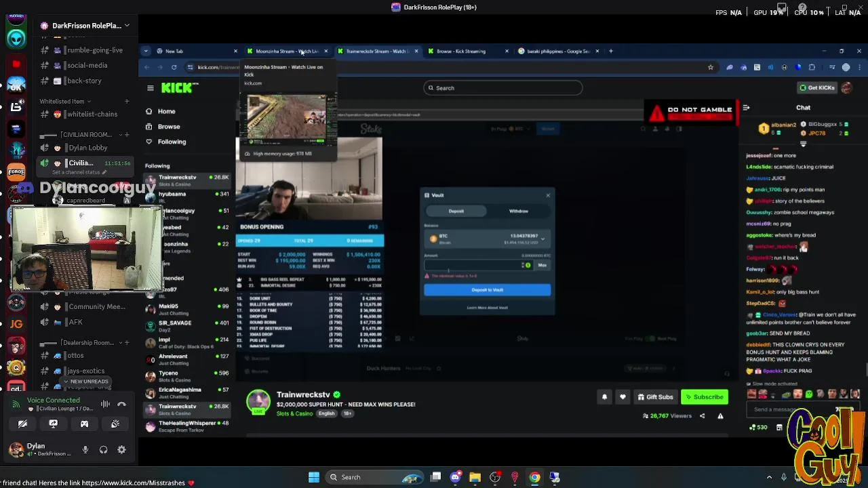This screenshot has width=868, height=488.
Task: Open the channel points 530 icon
Action: click(758, 428)
